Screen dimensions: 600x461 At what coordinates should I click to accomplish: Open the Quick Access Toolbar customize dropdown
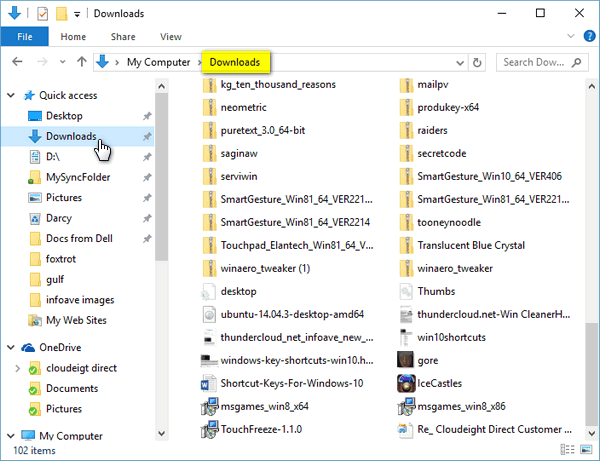[77, 15]
